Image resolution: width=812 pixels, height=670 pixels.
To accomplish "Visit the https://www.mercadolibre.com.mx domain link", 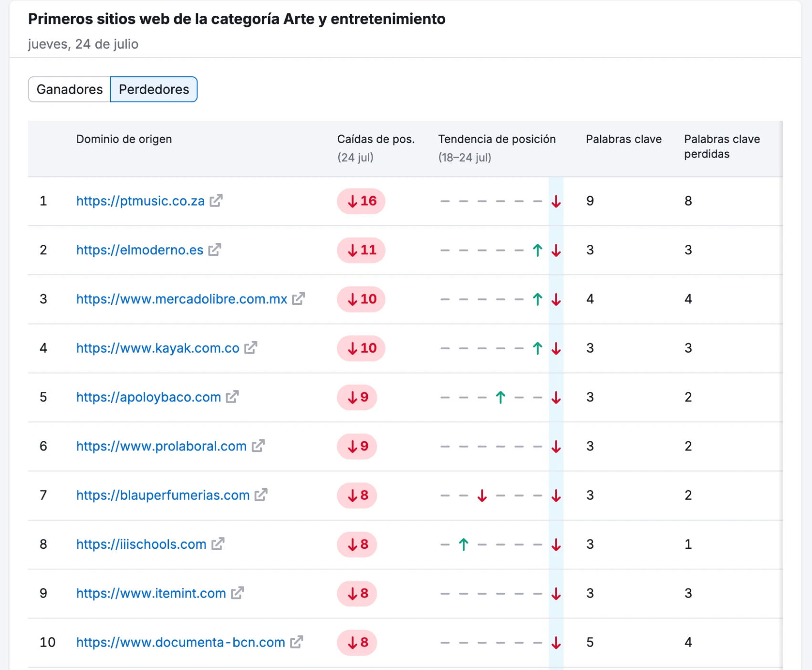I will pos(181,299).
